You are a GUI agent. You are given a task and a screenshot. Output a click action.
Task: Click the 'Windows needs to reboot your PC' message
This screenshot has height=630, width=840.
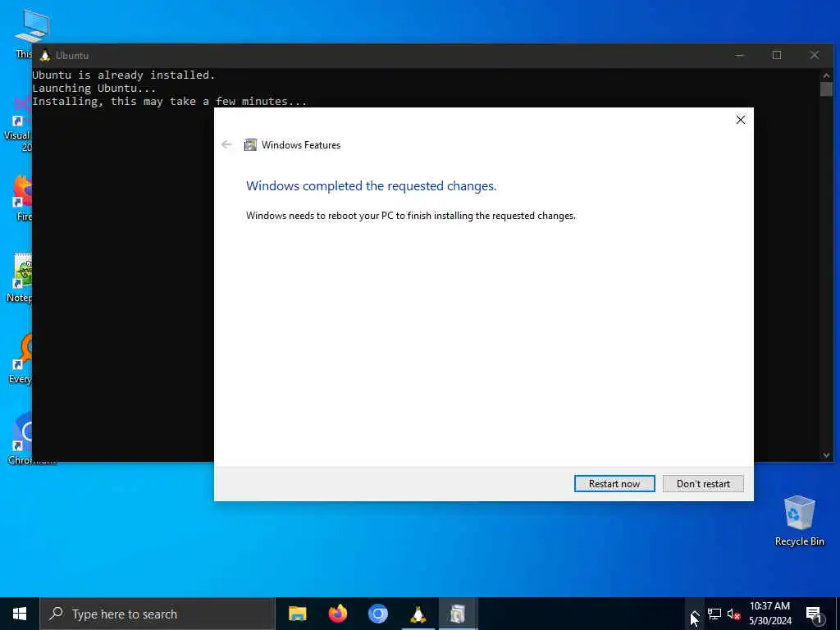(411, 216)
